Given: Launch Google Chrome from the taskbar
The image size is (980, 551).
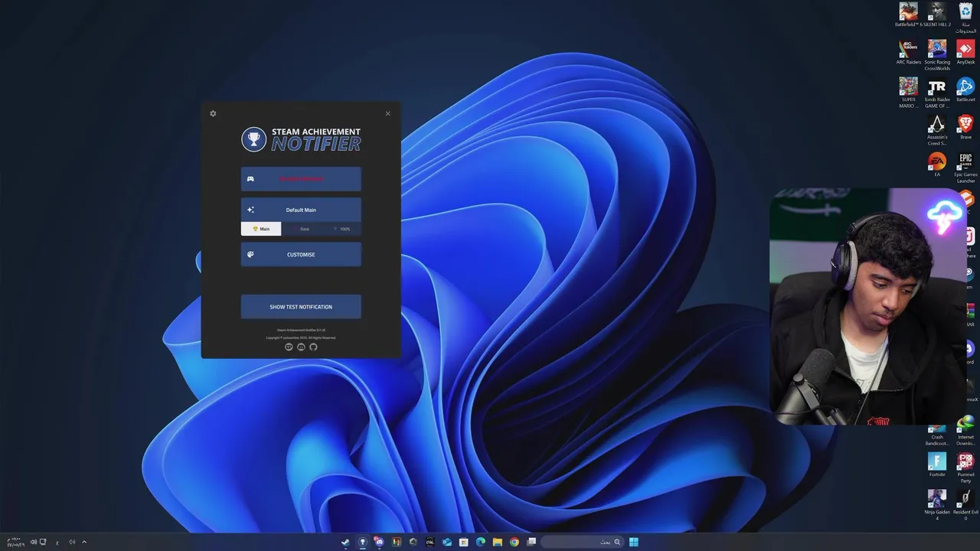Looking at the screenshot, I should [x=514, y=542].
